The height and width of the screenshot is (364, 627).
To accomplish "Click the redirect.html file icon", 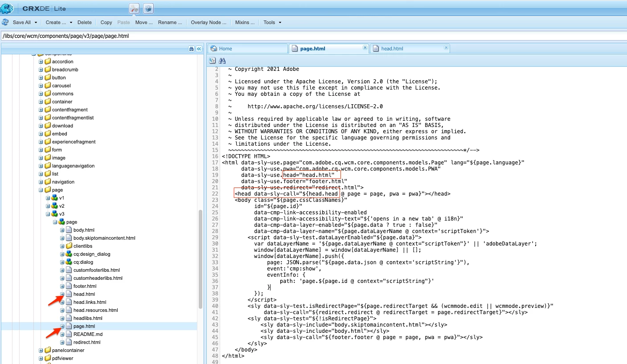I will [x=69, y=342].
